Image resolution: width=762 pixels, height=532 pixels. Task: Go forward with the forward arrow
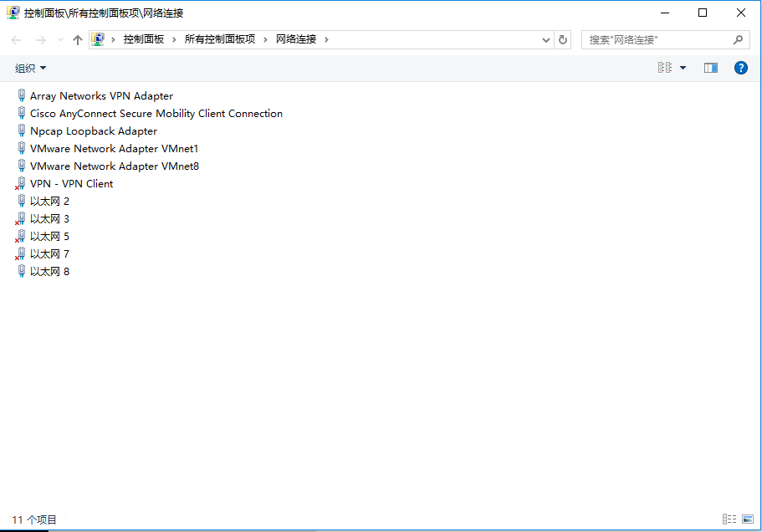pos(41,40)
